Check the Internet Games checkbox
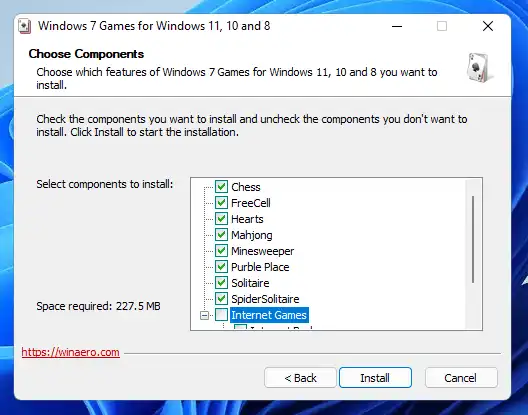 221,315
